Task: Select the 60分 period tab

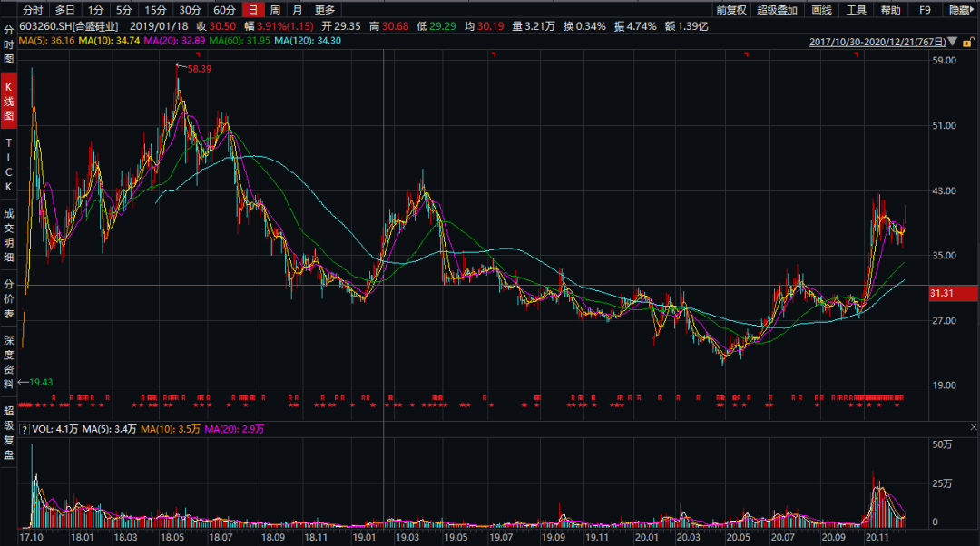Action: click(224, 10)
